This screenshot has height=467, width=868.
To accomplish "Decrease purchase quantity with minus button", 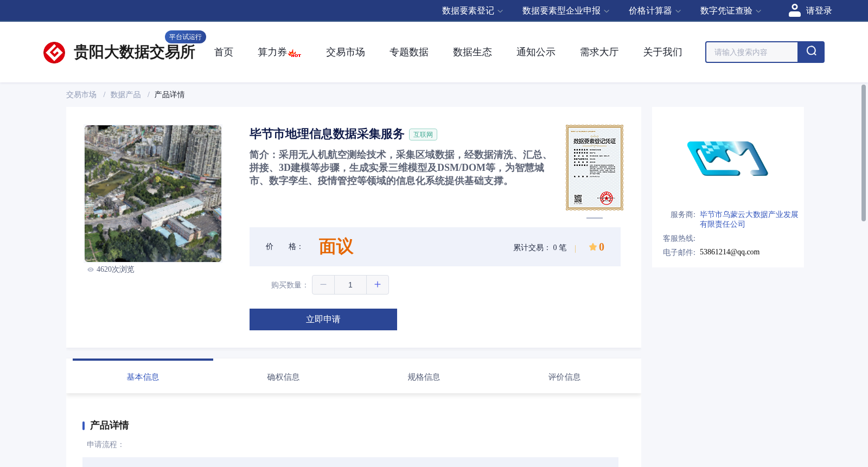I will click(323, 285).
